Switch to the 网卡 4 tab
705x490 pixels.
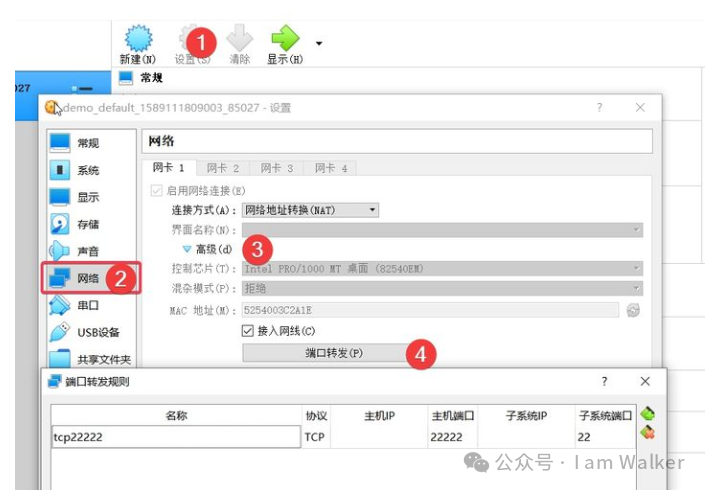331,168
